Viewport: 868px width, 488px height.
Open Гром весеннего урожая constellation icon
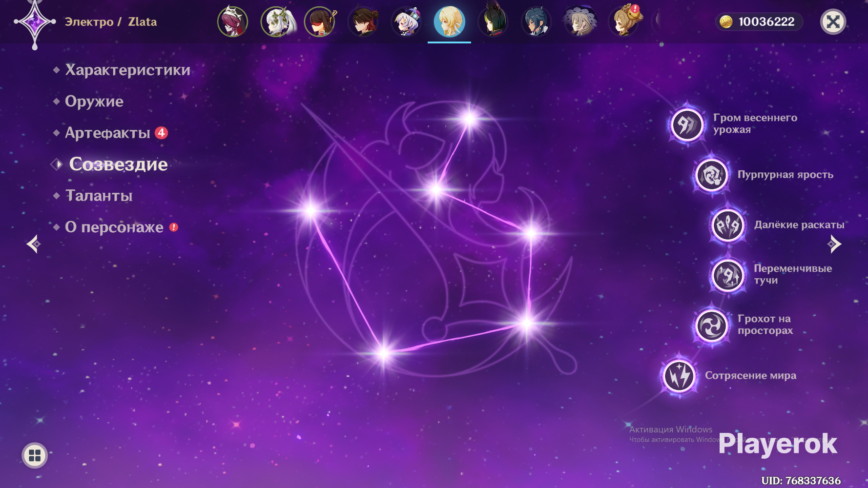[687, 124]
